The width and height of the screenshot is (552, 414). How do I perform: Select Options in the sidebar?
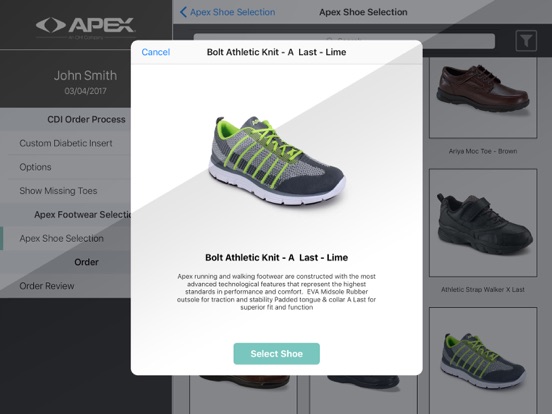point(35,167)
